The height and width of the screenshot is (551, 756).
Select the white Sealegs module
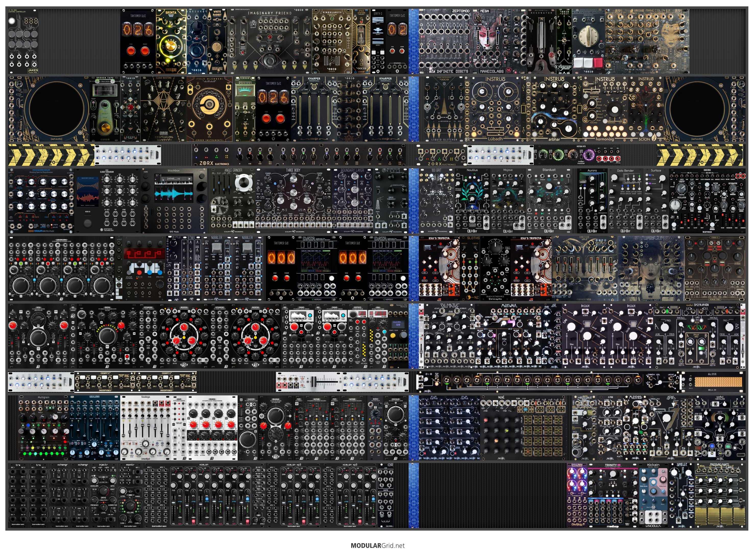coord(145,428)
